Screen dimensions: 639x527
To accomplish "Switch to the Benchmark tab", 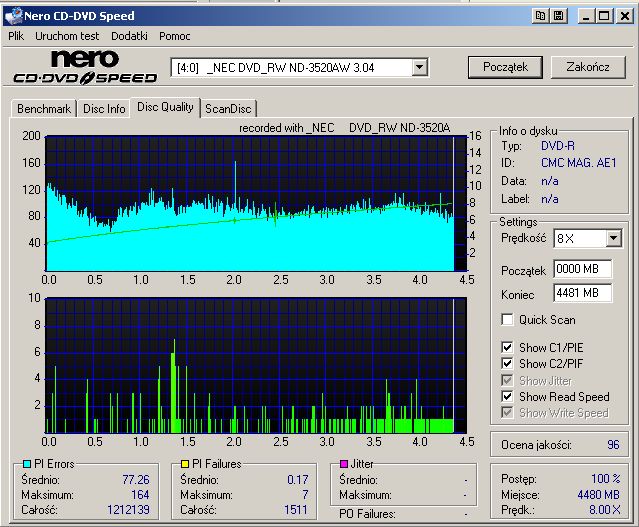I will [x=44, y=109].
